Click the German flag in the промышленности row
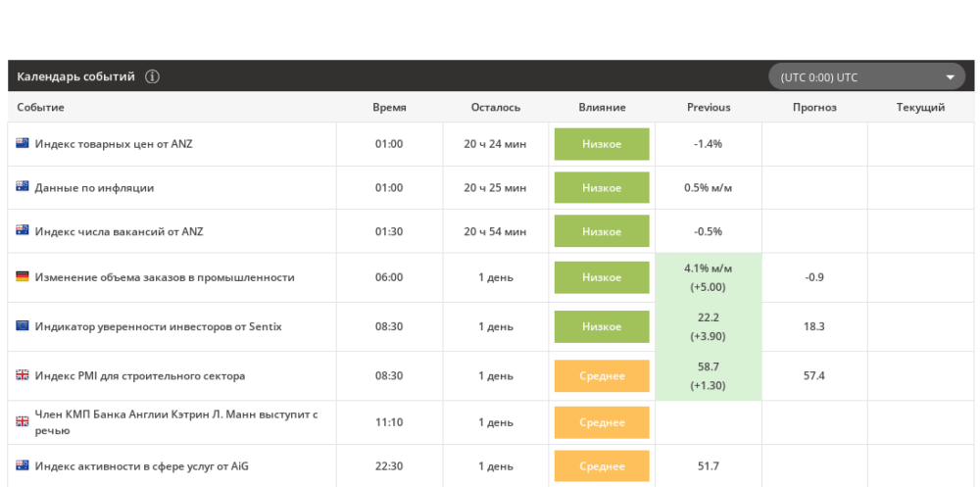This screenshot has height=487, width=980. pos(23,277)
